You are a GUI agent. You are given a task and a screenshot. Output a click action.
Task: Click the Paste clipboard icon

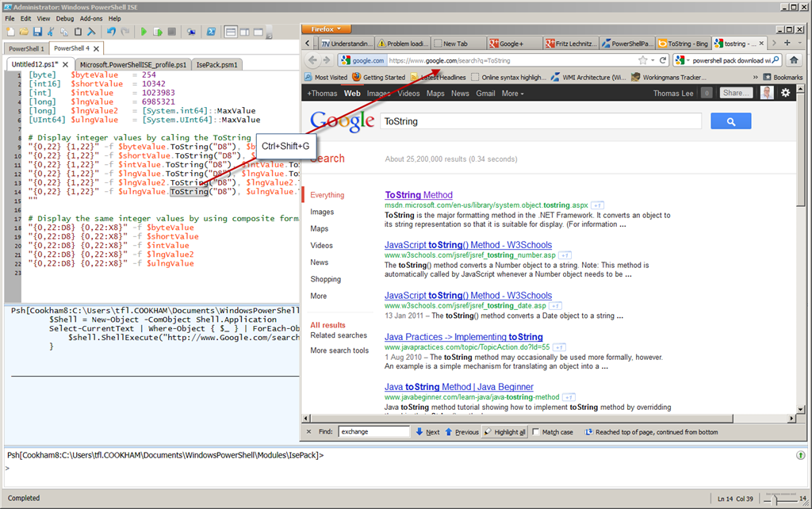78,32
